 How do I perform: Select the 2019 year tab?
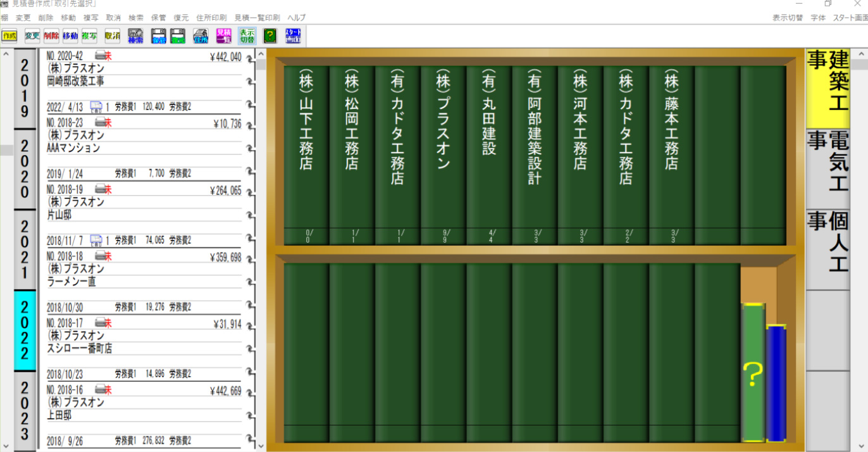click(x=25, y=89)
